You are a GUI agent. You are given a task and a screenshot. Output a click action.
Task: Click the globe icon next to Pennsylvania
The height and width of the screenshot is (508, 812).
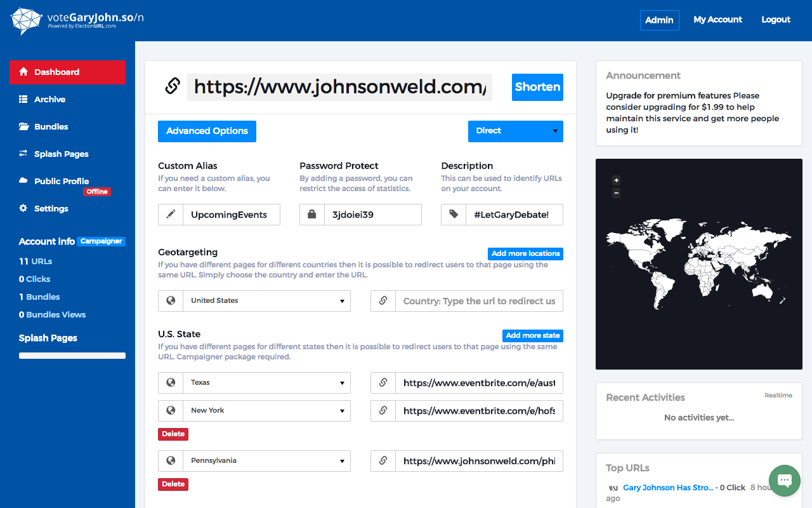coord(170,461)
